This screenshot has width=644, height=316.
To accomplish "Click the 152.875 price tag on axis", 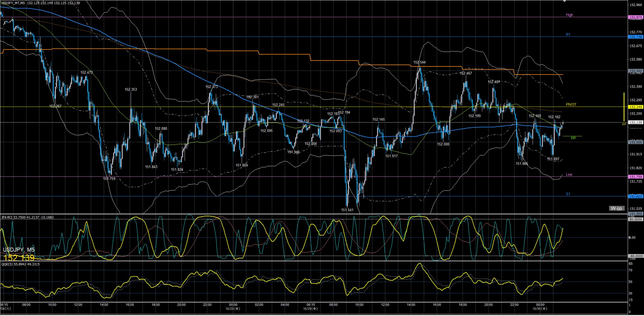I will click(x=635, y=17).
